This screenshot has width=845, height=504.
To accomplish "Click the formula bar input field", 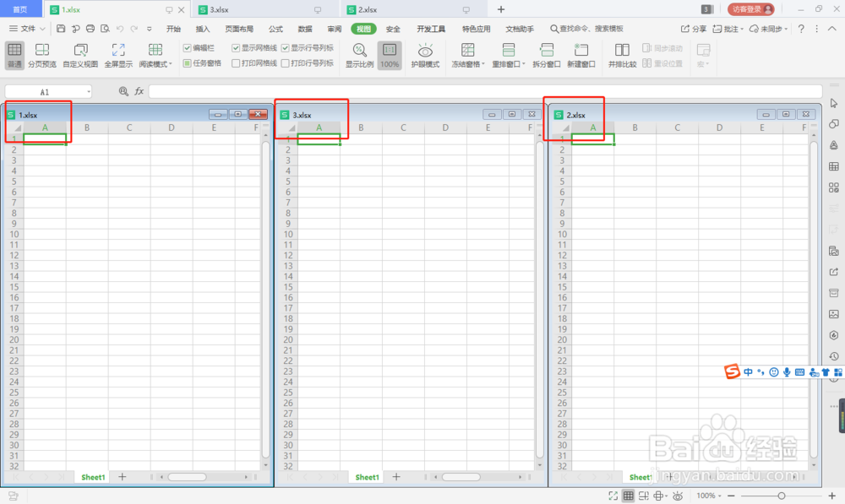I will 485,91.
